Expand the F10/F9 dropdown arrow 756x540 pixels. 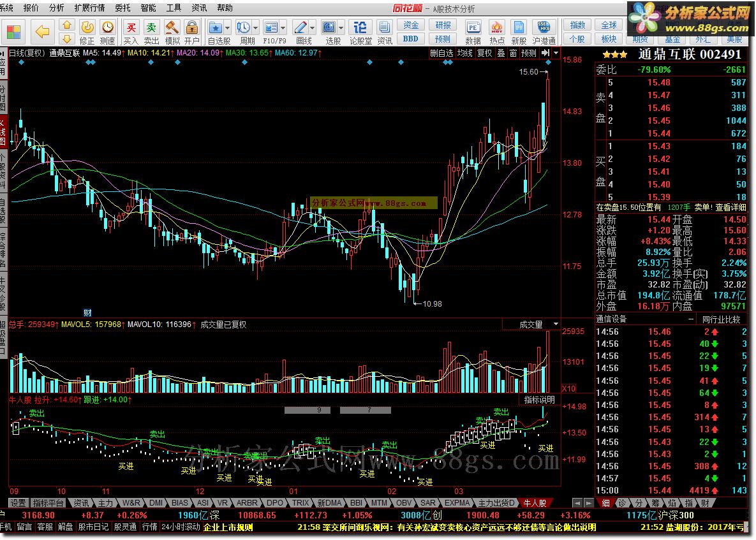283,27
